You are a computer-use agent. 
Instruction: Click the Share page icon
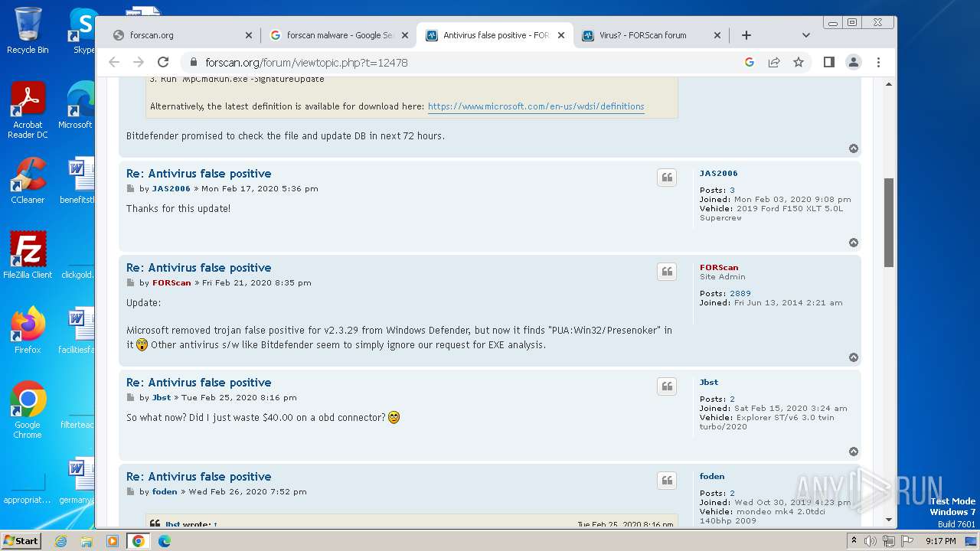pos(774,62)
